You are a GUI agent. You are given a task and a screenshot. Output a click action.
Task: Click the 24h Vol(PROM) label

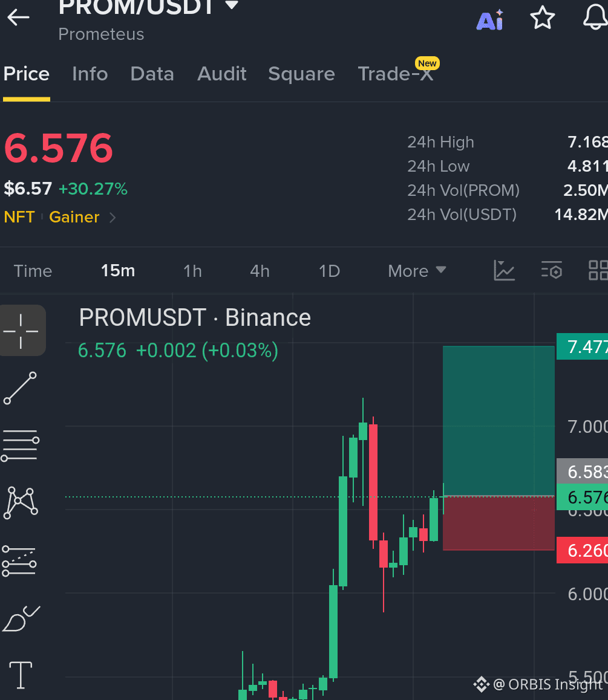[x=463, y=190]
